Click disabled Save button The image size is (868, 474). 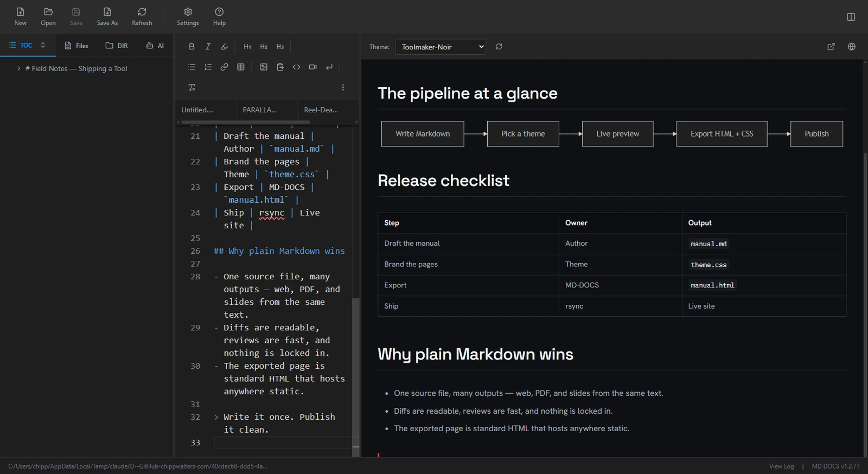76,16
